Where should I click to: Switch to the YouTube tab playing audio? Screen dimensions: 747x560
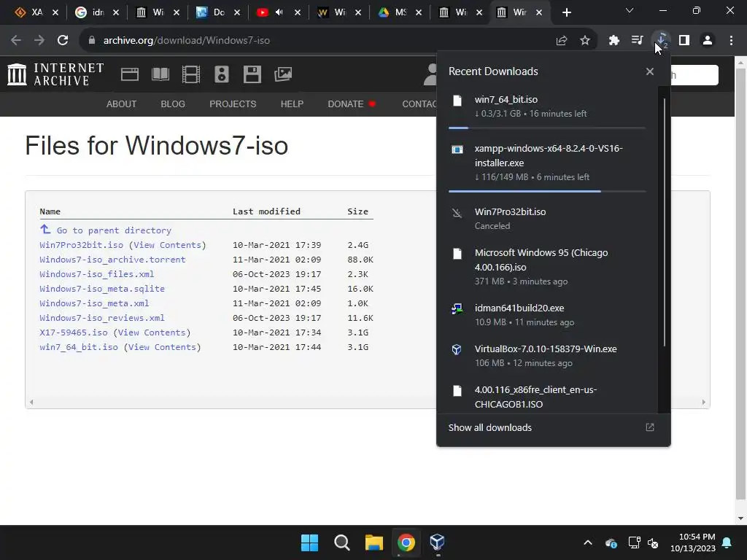(x=279, y=12)
